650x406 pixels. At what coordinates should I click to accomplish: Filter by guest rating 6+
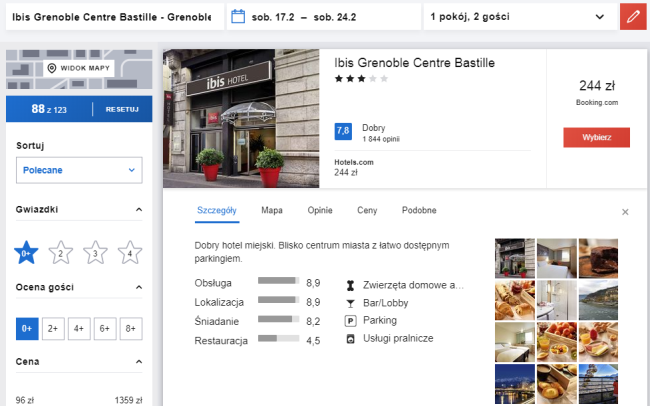tap(104, 328)
